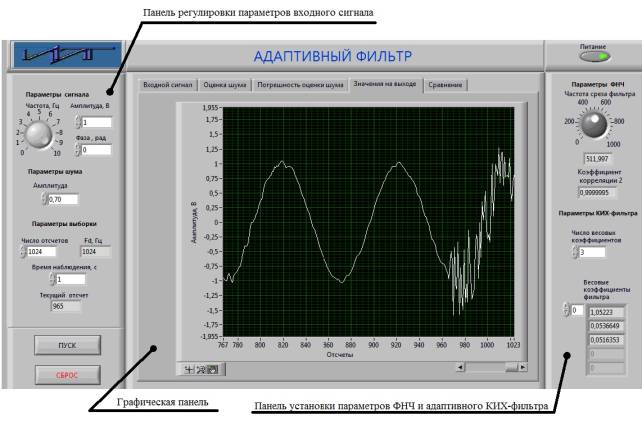642x425 pixels.
Task: Click the Параметры сигнала heading
Action: point(57,95)
